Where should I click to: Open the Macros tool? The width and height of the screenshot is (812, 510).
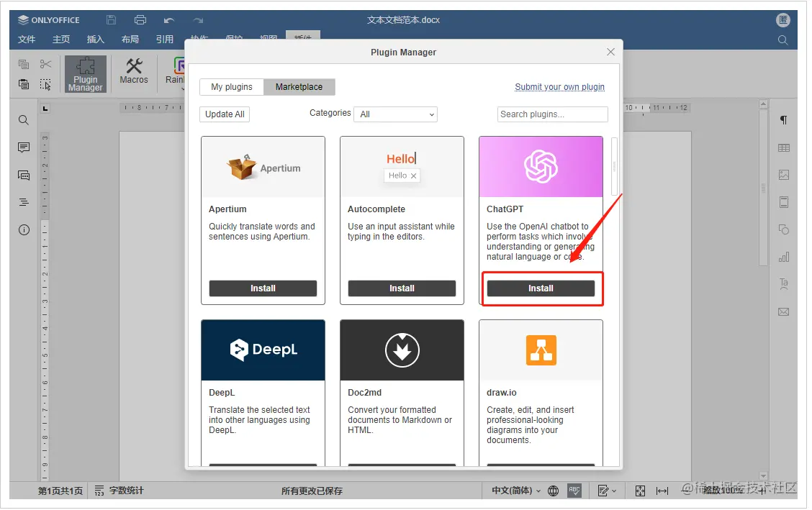(x=134, y=71)
